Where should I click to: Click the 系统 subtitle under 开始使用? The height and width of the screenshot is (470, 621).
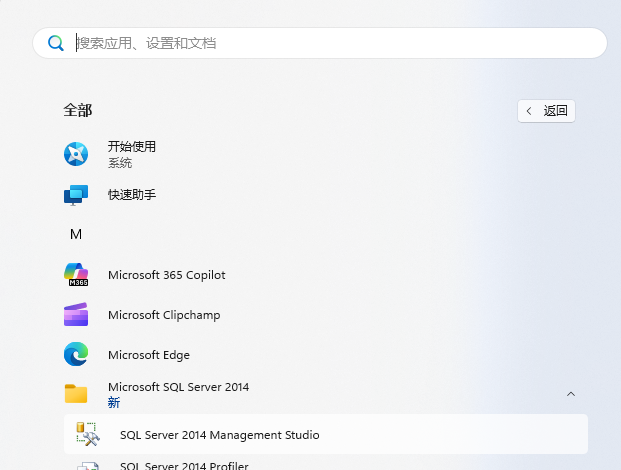(x=120, y=163)
